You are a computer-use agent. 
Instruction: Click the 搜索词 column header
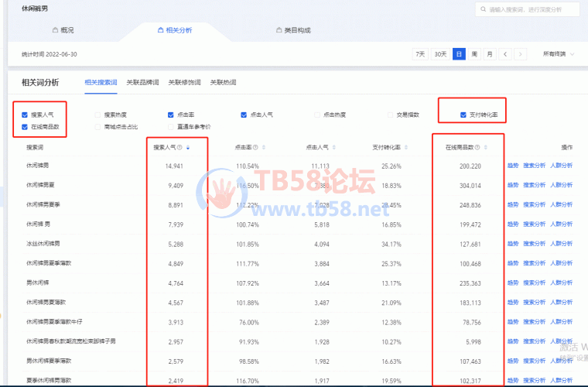35,147
